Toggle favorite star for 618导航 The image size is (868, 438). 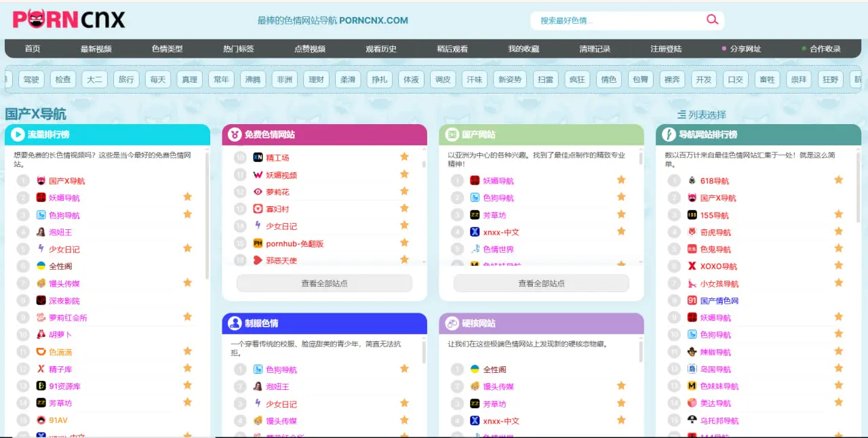(x=838, y=180)
